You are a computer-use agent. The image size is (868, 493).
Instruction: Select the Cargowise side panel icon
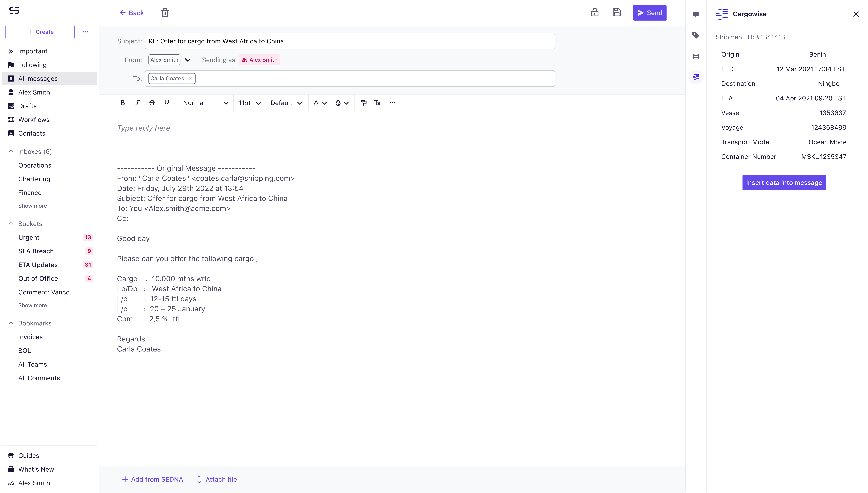(x=696, y=77)
